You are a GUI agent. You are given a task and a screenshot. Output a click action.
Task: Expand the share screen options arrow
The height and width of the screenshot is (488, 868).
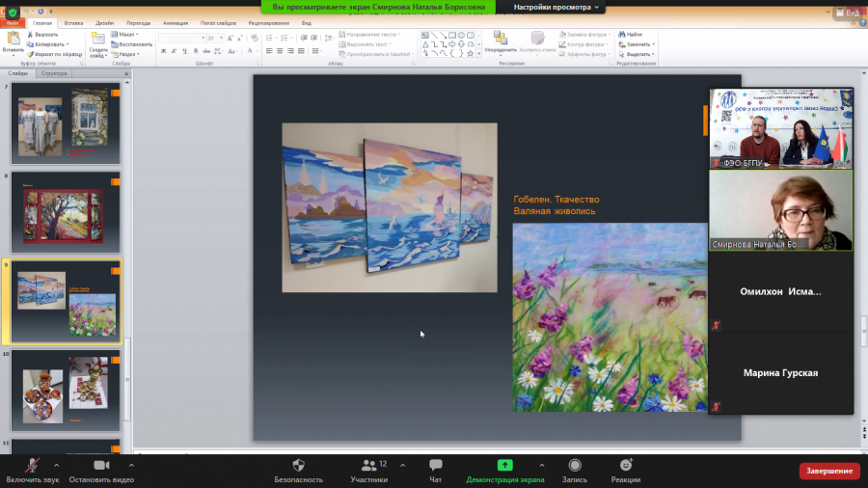point(541,465)
